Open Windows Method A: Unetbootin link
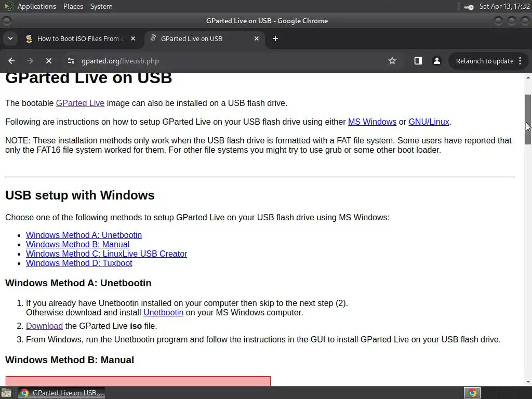This screenshot has height=399, width=532. [x=84, y=235]
